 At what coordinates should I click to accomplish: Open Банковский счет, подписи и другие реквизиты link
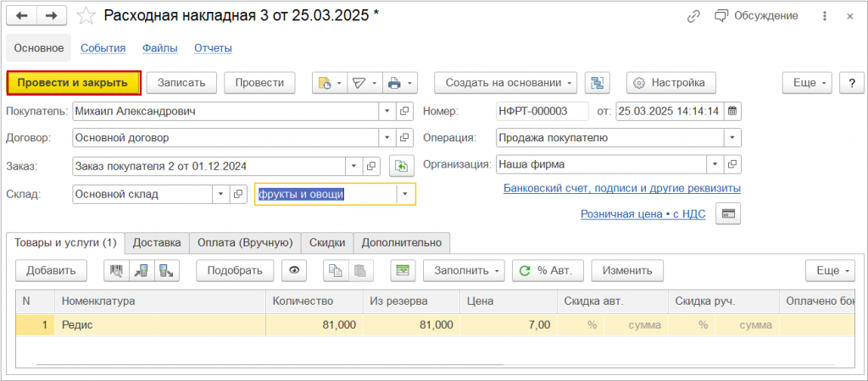tap(622, 188)
